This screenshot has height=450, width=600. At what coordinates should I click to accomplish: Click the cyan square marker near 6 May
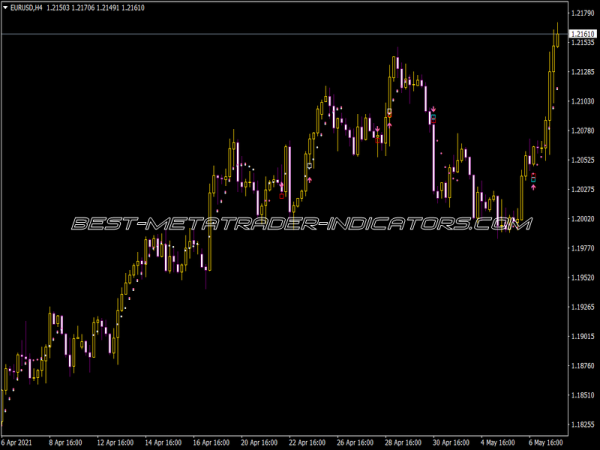point(533,180)
